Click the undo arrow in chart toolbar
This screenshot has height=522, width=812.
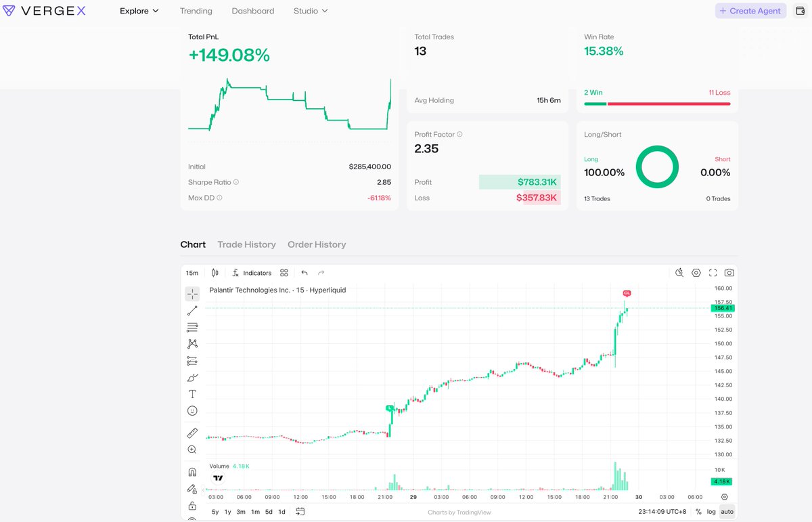[x=304, y=273]
